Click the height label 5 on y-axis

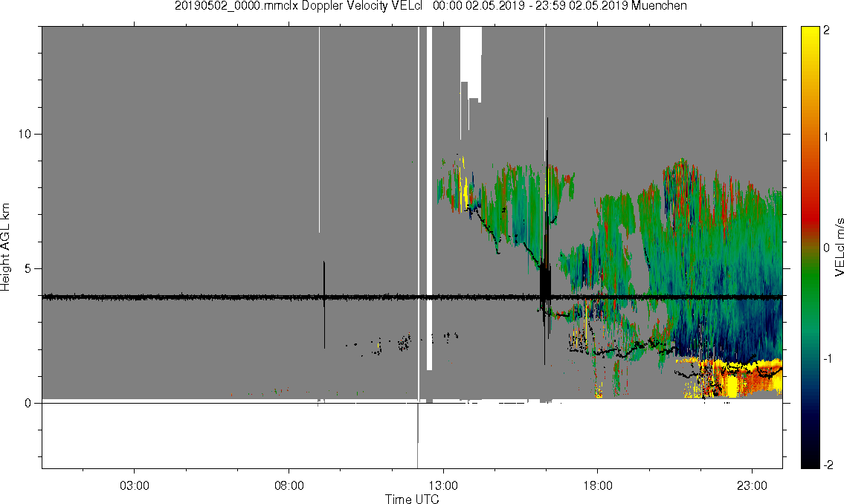28,268
